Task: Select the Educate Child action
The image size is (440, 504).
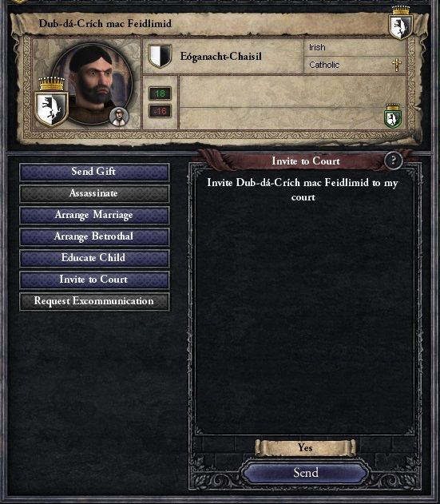Action: (94, 258)
